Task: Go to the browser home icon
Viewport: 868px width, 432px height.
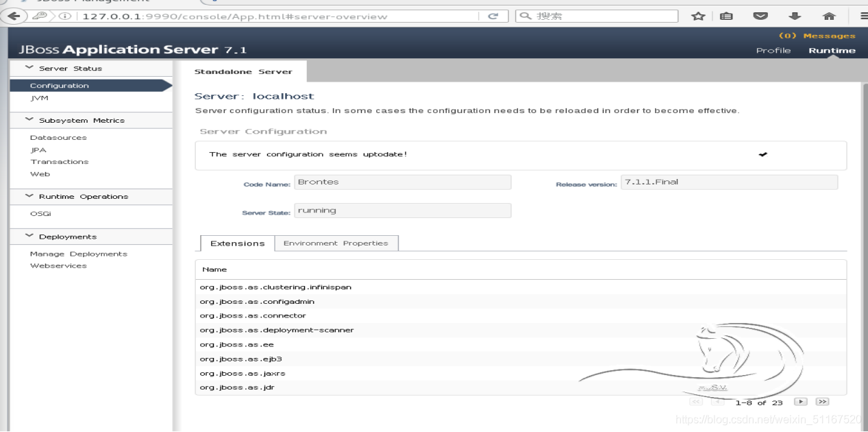Action: point(829,16)
